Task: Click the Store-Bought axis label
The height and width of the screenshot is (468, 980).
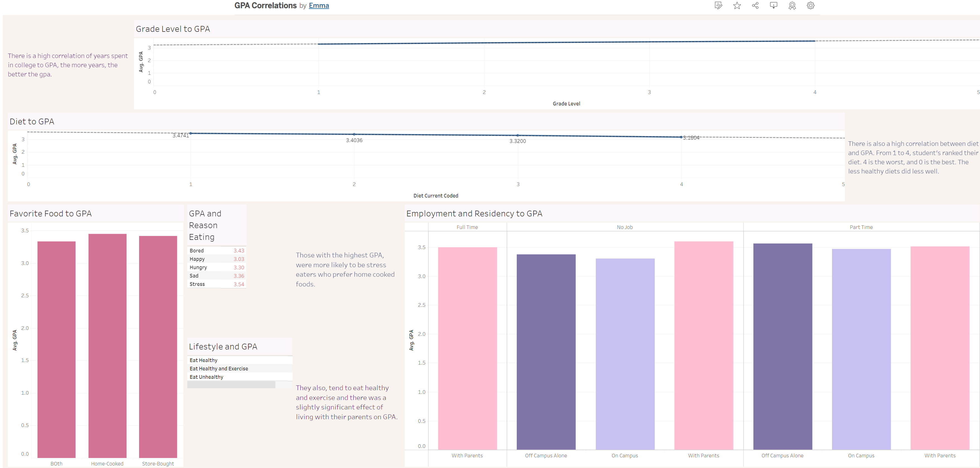Action: click(158, 464)
